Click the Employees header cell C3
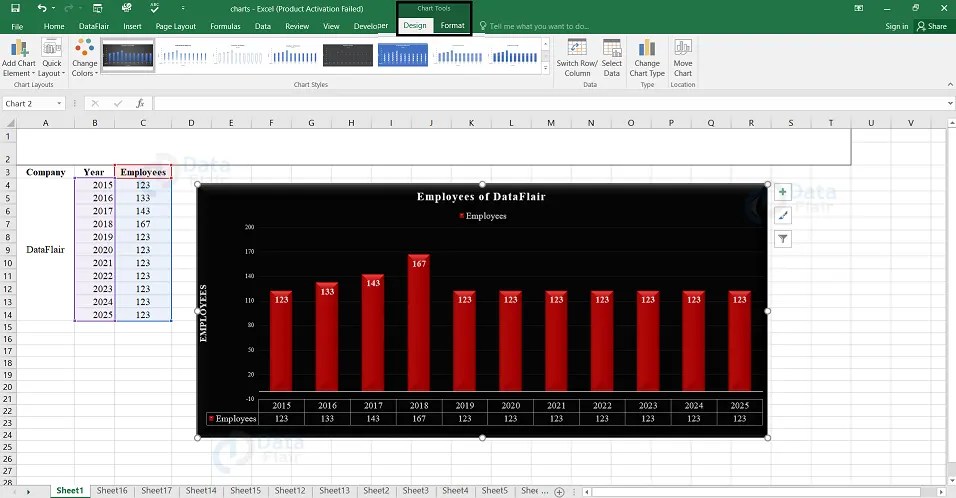Image resolution: width=956 pixels, height=498 pixels. click(143, 172)
